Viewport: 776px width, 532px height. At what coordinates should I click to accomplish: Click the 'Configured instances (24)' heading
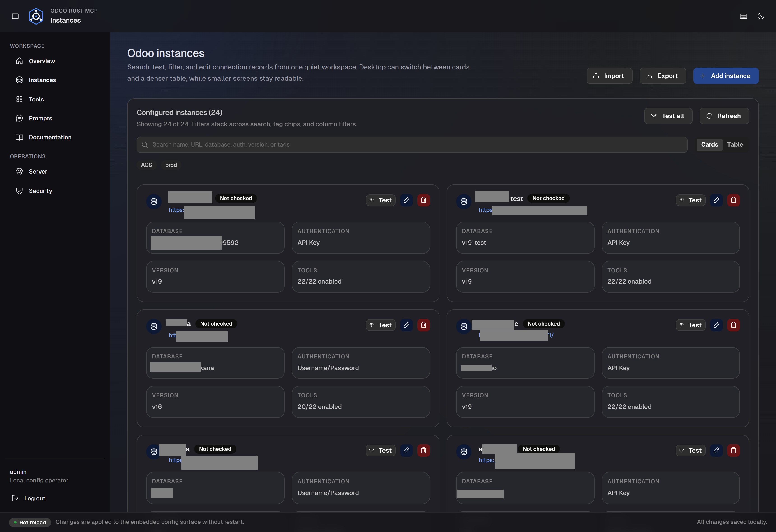(179, 112)
